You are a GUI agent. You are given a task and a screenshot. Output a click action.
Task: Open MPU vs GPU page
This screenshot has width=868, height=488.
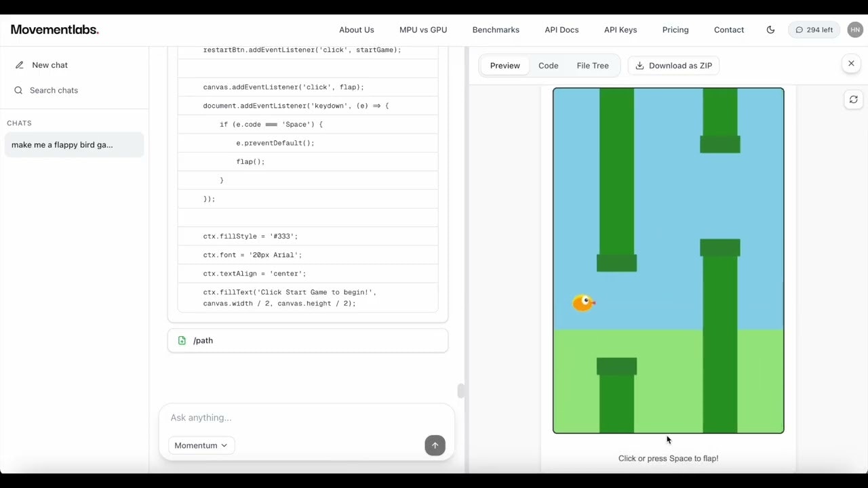423,30
